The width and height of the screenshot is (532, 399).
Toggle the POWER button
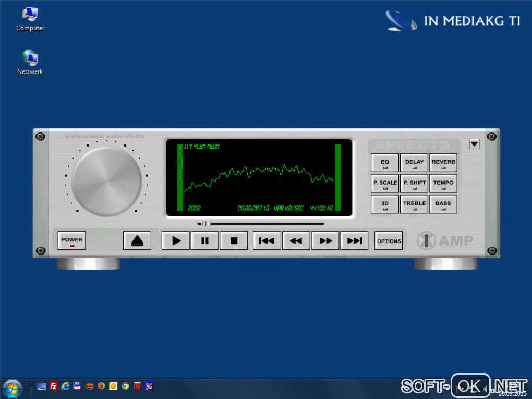71,240
